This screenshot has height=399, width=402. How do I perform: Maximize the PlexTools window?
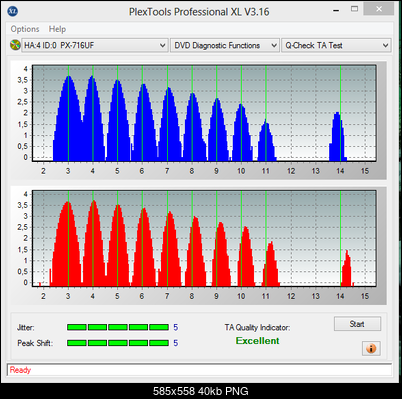click(x=354, y=10)
